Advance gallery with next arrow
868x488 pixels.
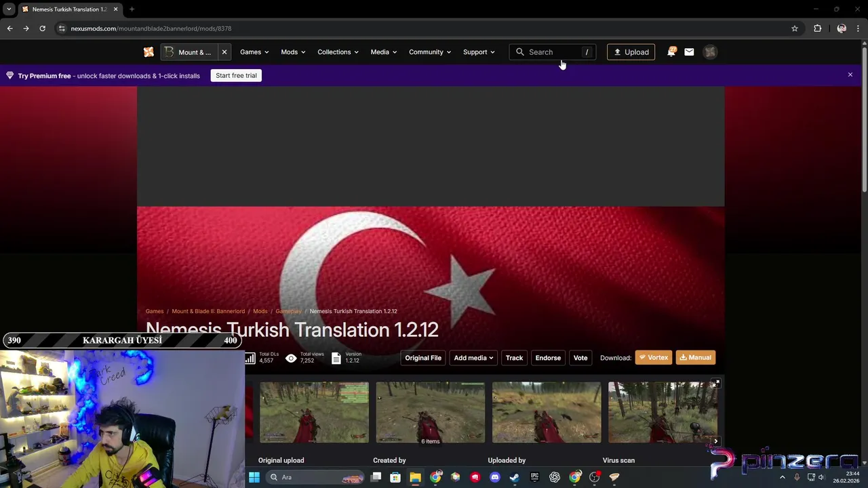point(715,441)
